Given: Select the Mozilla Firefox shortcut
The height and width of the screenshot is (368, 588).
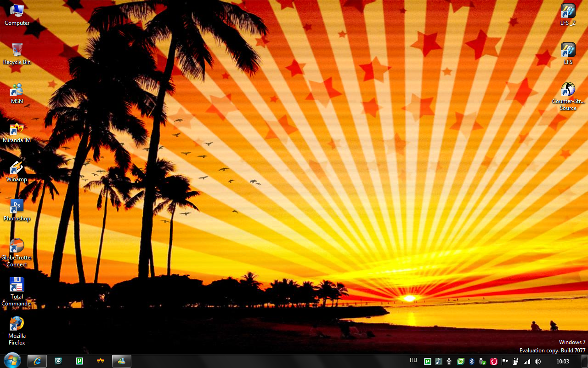Looking at the screenshot, I should coord(17,331).
